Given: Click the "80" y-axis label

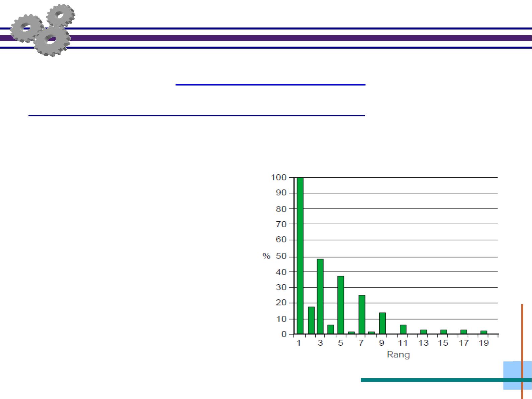Looking at the screenshot, I should click(x=281, y=209).
